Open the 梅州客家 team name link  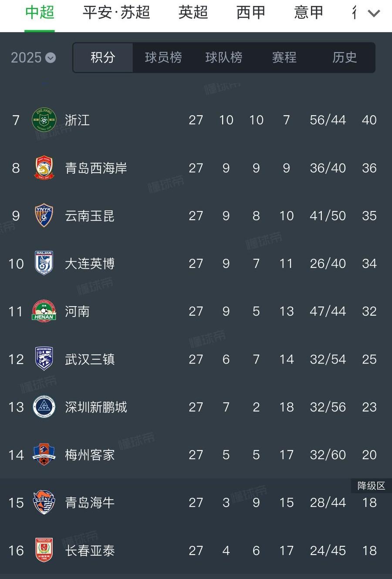coord(90,455)
